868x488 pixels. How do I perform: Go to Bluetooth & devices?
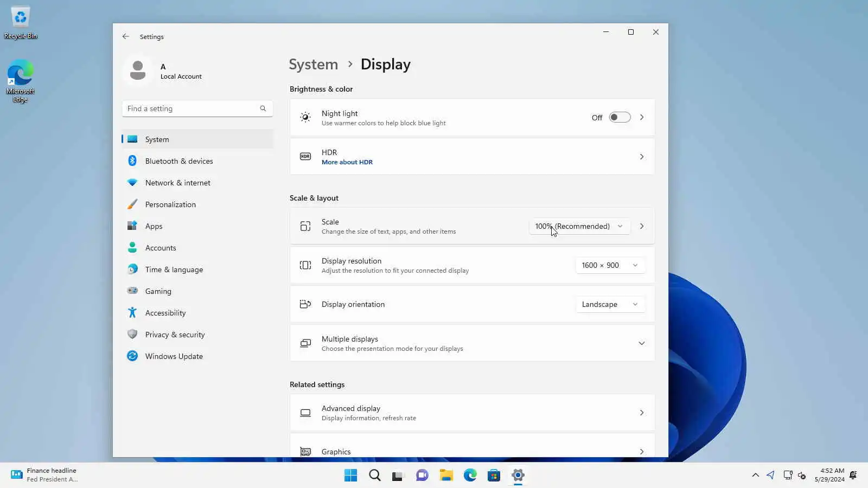coord(197,161)
